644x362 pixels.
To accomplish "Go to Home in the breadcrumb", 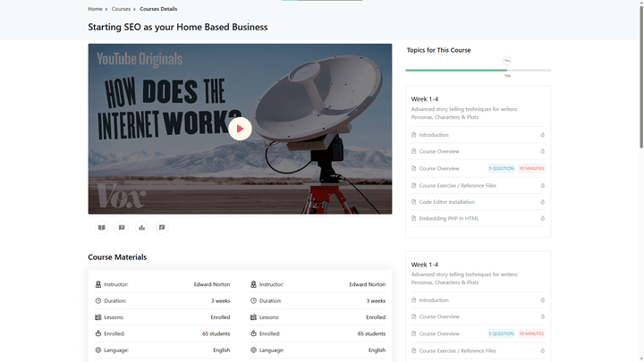I will [x=95, y=9].
